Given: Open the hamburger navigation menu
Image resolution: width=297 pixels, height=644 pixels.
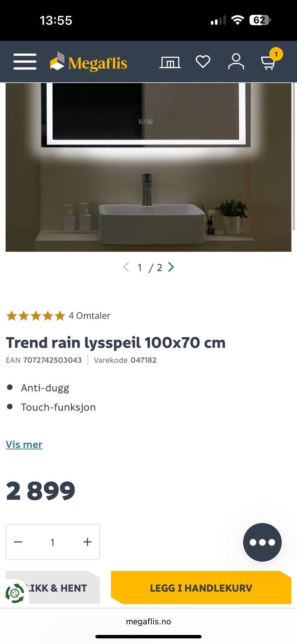Looking at the screenshot, I should pos(25,62).
